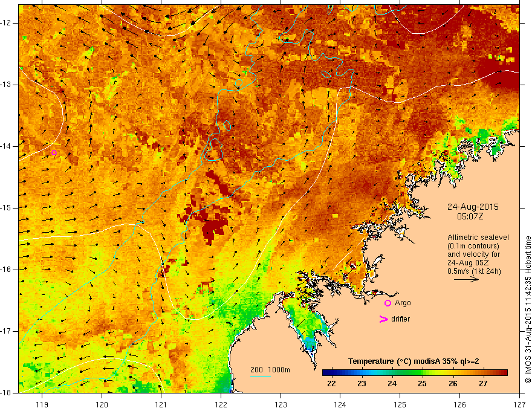Image resolution: width=532 pixels, height=411 pixels.
Task: Click the longitude label '127'
Action: [519, 404]
